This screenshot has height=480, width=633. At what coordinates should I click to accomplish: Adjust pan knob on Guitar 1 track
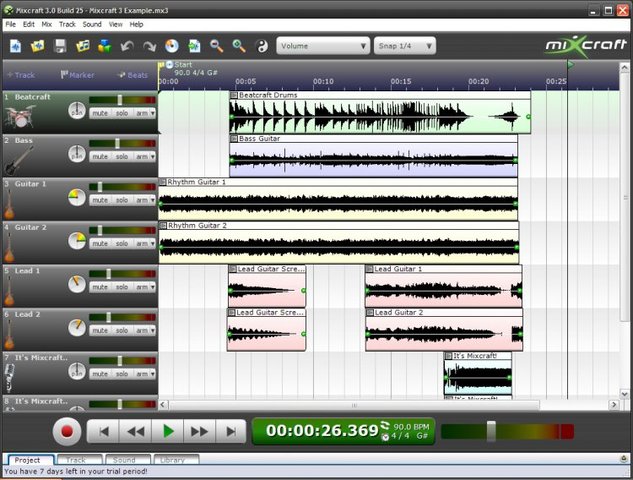point(77,197)
